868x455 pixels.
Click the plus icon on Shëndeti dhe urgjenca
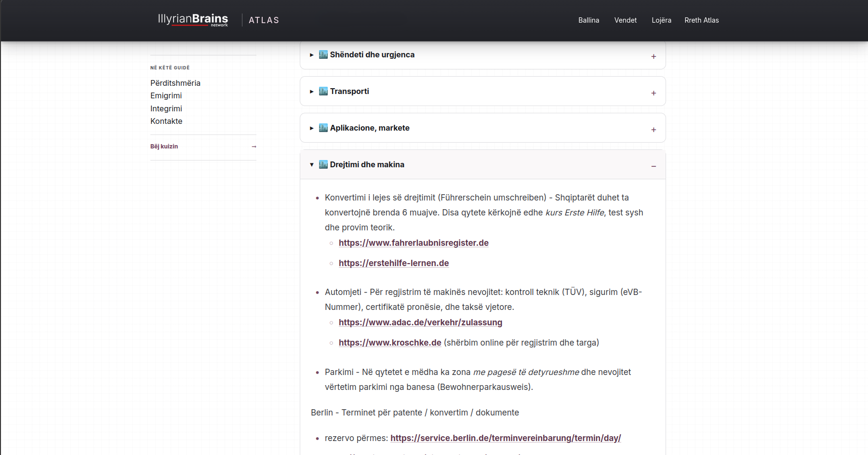tap(654, 56)
